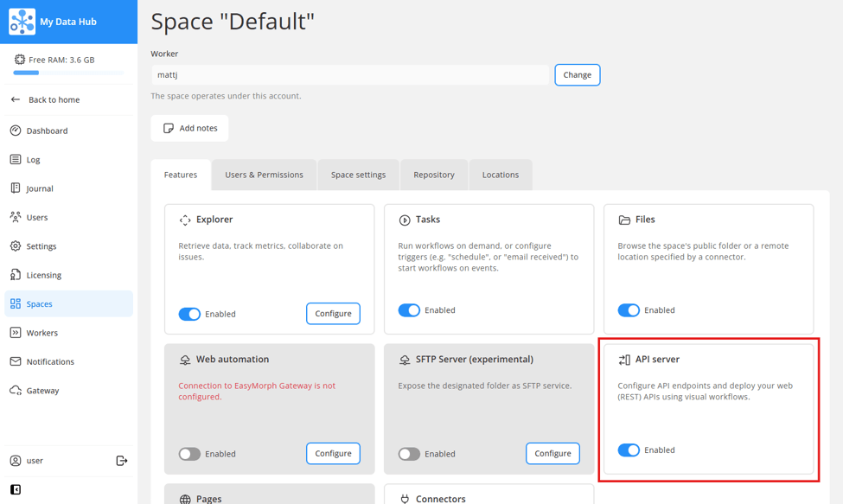Click the "Connection to EasyMorph Gateway" warning text
Screen dimensions: 843x504
click(x=257, y=391)
